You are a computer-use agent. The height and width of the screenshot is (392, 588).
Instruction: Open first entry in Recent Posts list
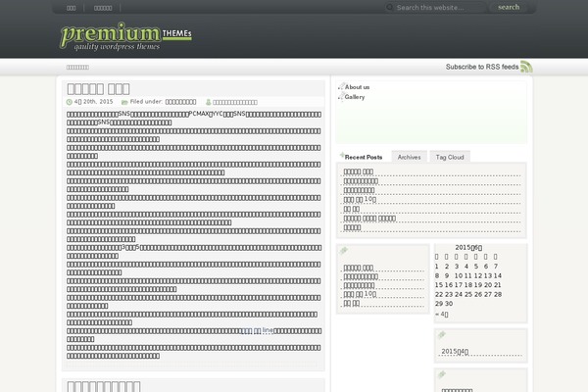358,171
